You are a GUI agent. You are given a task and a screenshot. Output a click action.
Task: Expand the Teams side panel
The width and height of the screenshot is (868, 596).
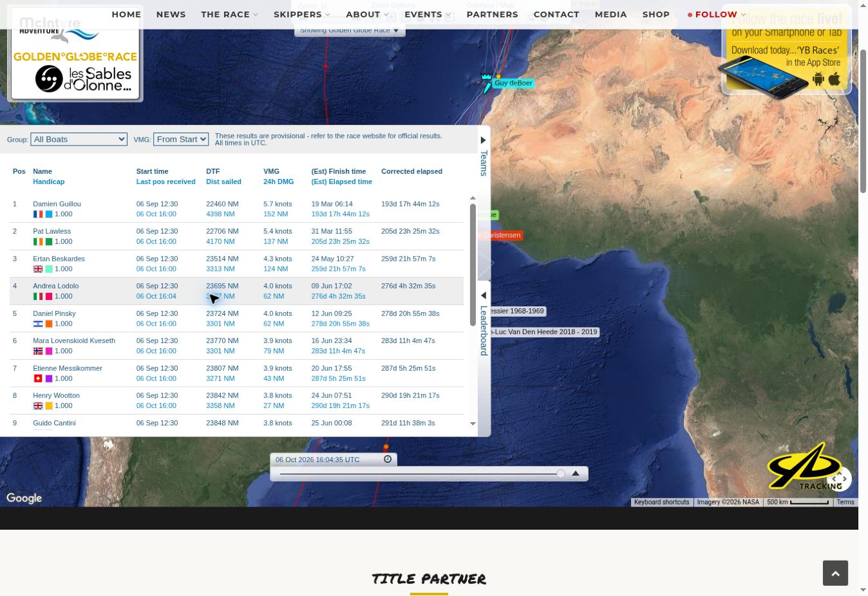[x=484, y=157]
